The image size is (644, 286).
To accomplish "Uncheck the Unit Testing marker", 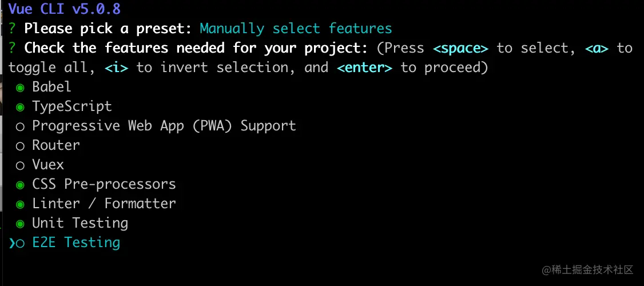I will coord(21,224).
